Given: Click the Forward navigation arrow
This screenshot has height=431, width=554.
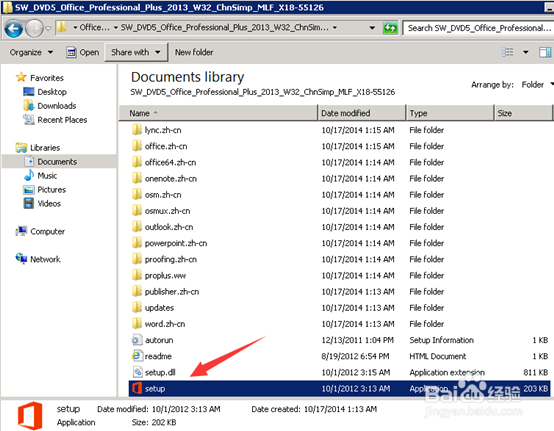Looking at the screenshot, I should [x=34, y=28].
